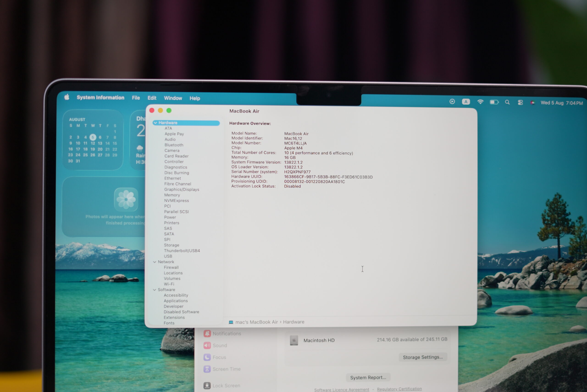Screen dimensions: 587x392
Task: Select Firewall under Network
Action: (x=171, y=268)
